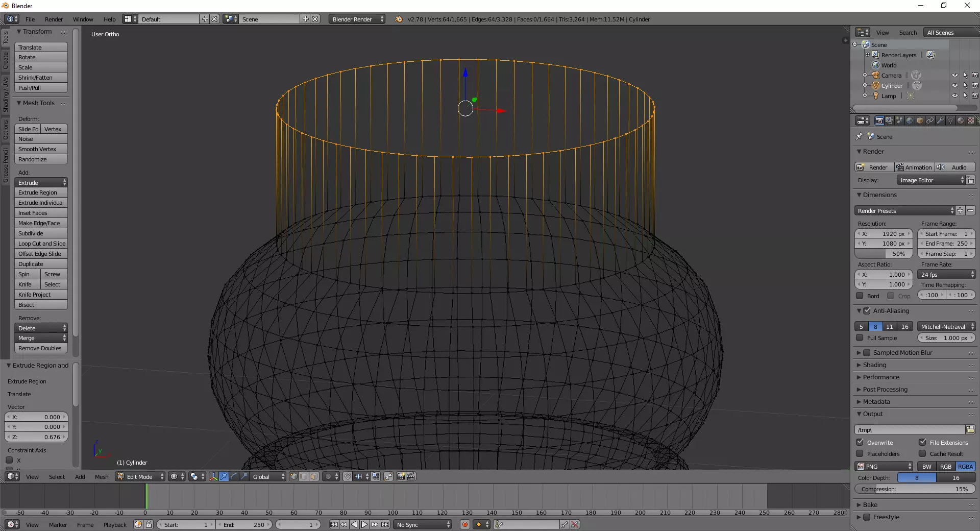Open the Edit Mode dropdown
Screen dimensions: 980x531
(140, 476)
